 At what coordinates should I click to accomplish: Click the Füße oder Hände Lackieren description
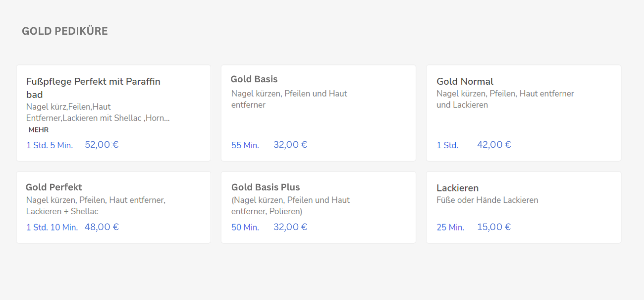(x=487, y=200)
